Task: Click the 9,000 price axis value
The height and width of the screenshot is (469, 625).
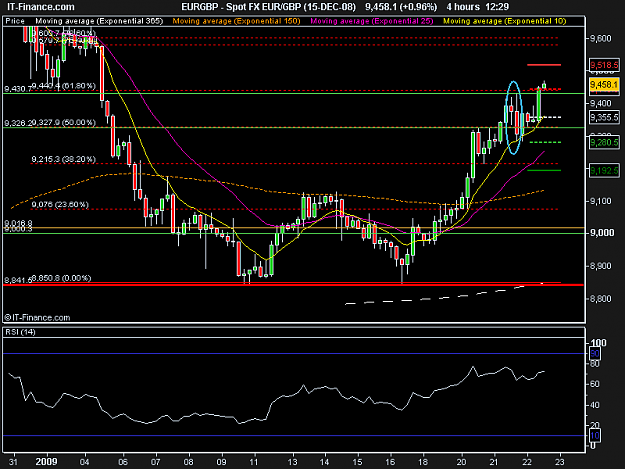Action: coord(602,233)
